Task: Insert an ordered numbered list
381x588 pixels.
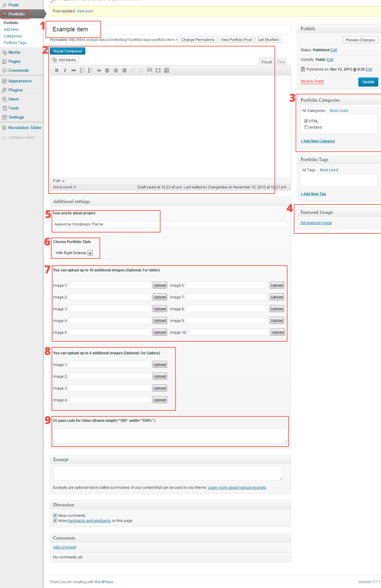Action: [x=90, y=70]
